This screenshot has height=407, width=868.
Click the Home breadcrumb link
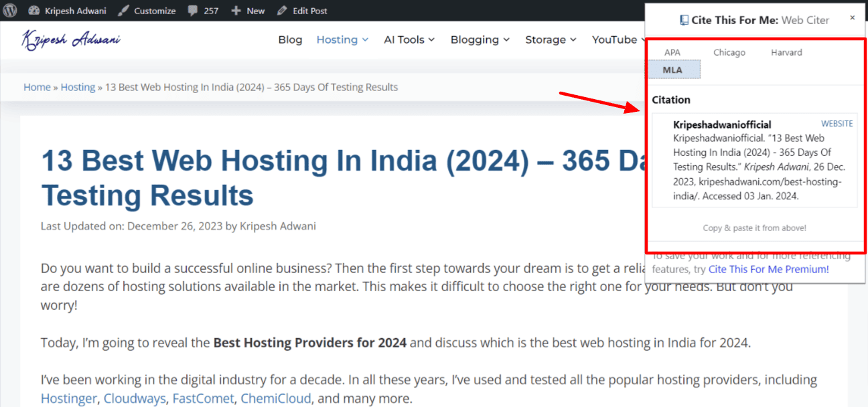pos(37,87)
